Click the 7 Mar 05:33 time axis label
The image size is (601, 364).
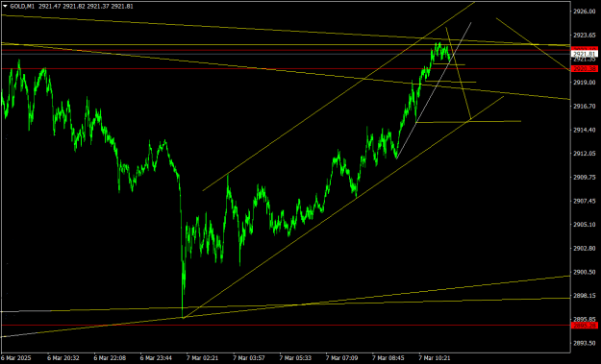click(295, 358)
